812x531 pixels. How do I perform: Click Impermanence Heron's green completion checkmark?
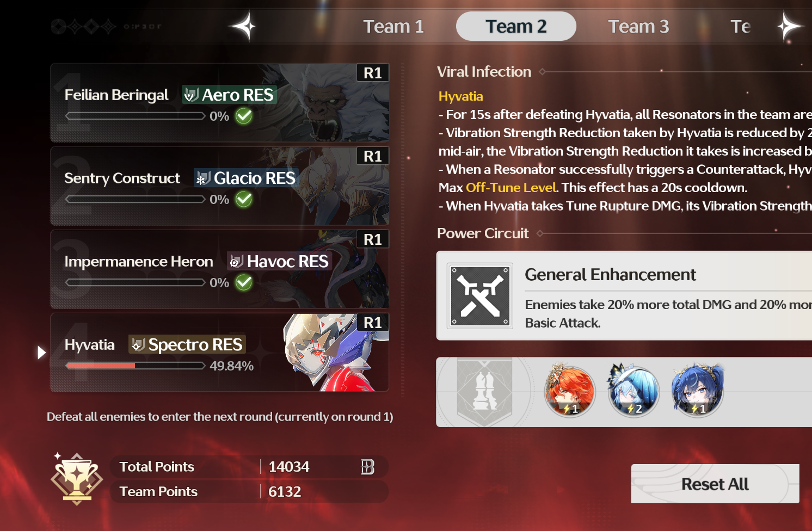pos(244,282)
